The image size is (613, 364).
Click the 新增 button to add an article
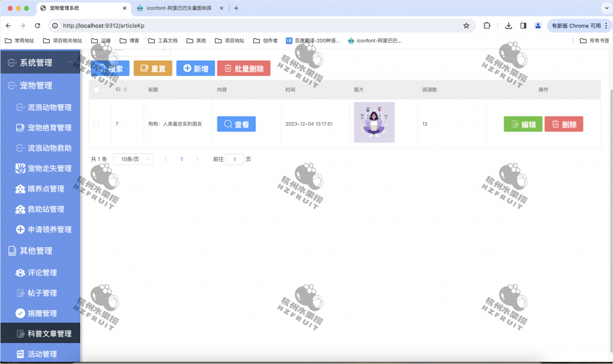coord(195,68)
